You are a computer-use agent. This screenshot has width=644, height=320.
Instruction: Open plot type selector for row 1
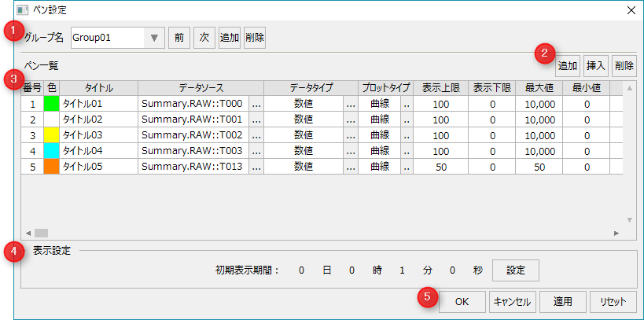click(x=407, y=104)
